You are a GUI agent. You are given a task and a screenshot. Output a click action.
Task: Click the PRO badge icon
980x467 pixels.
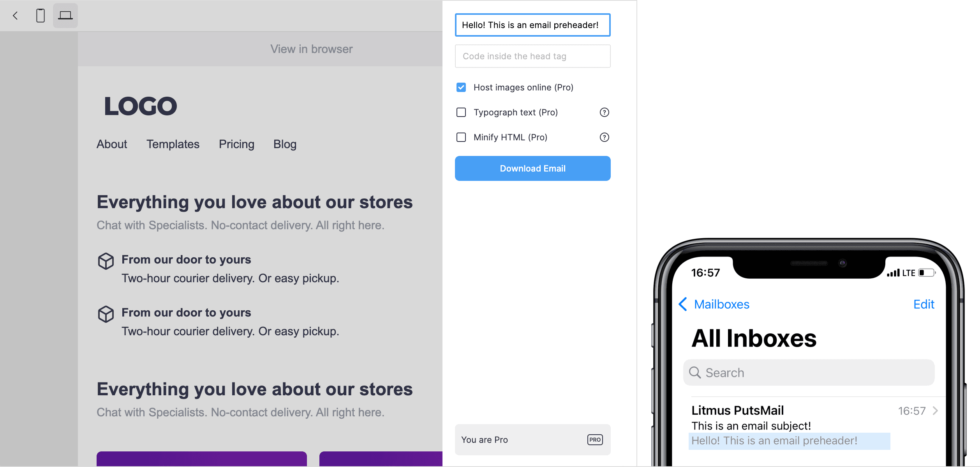pos(595,440)
